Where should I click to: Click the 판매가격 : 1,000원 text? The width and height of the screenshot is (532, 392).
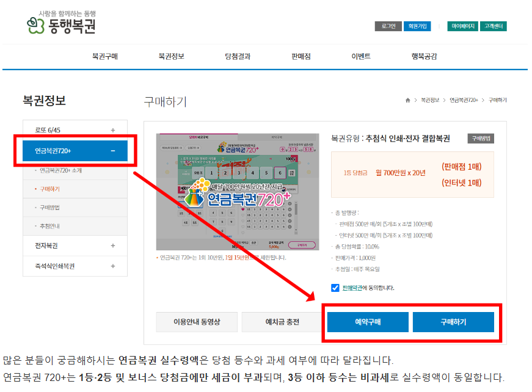pos(355,258)
